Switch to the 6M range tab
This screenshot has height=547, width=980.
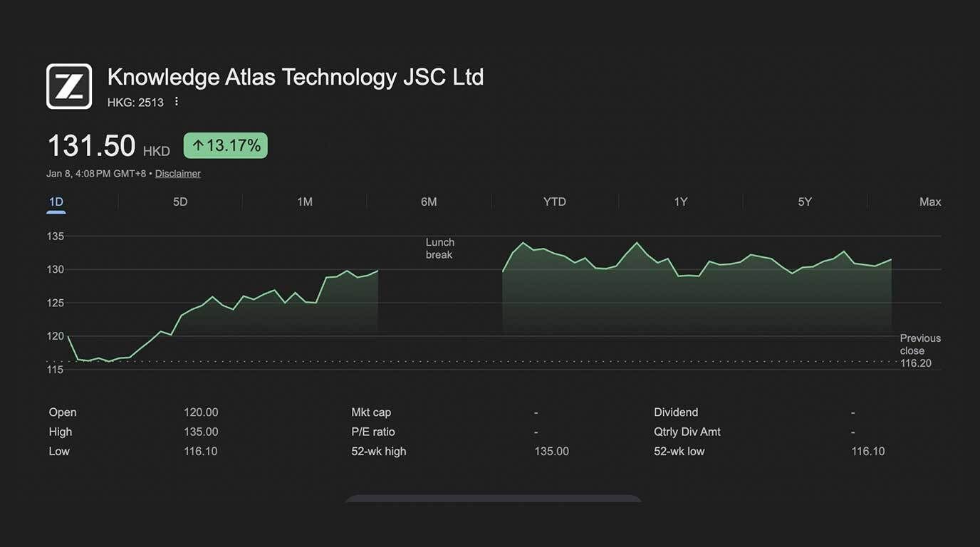429,202
